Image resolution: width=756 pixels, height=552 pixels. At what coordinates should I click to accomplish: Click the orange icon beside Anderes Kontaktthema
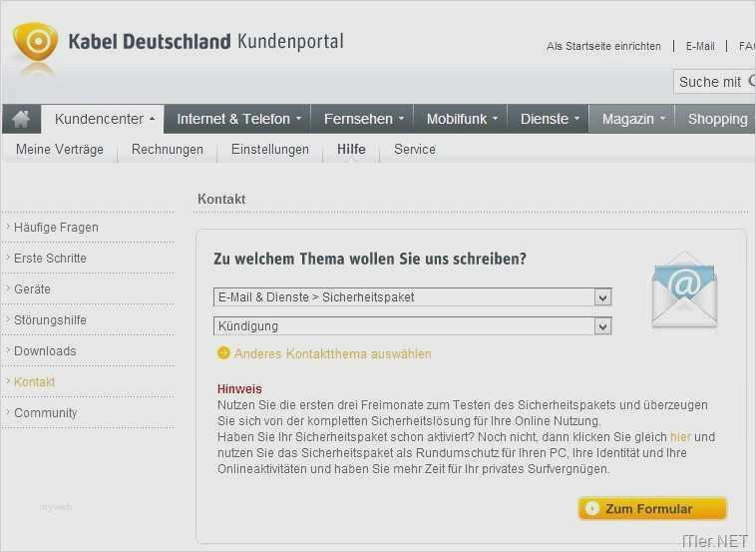[x=223, y=353]
